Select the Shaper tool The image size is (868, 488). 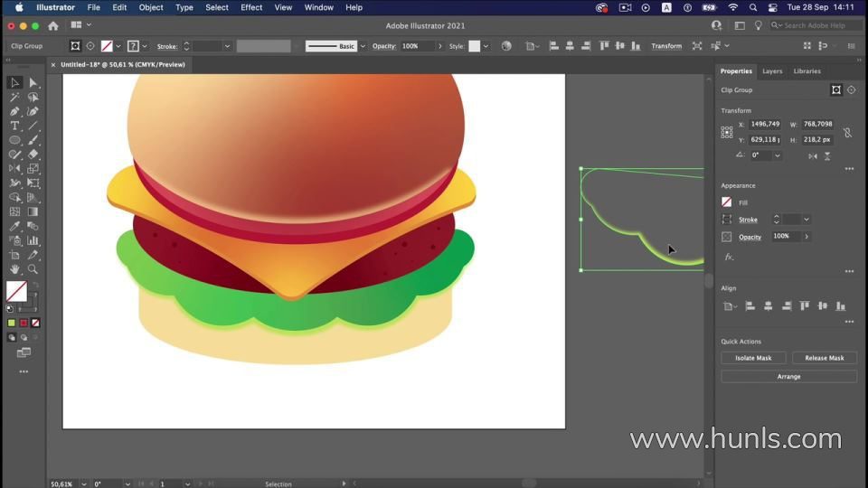coord(14,155)
